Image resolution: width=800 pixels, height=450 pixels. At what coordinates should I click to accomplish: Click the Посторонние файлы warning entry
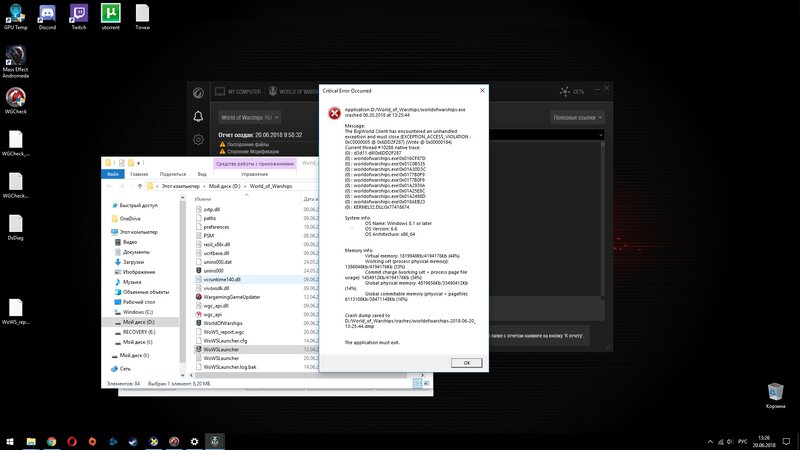click(x=246, y=144)
